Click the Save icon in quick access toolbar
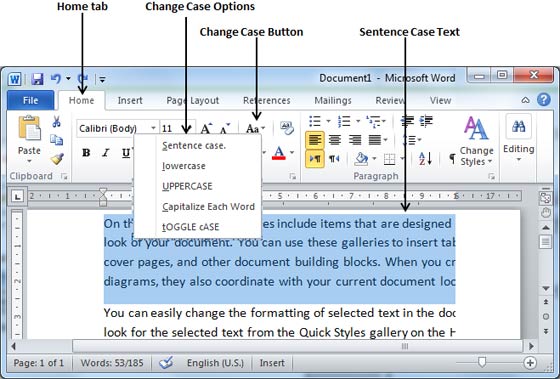This screenshot has width=560, height=379. pos(37,79)
